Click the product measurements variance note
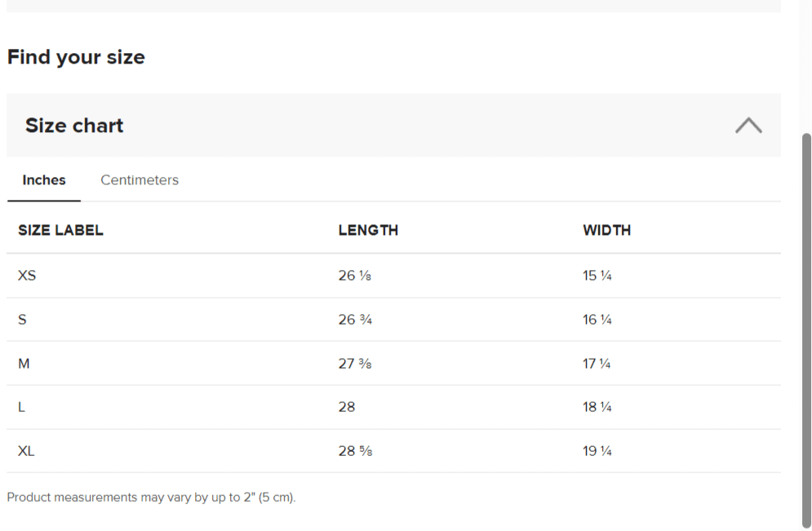Screen dimensions: 812x531 [x=151, y=497]
